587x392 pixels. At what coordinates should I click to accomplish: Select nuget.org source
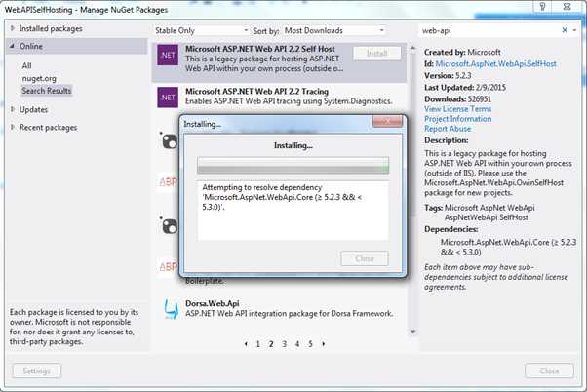[39, 78]
